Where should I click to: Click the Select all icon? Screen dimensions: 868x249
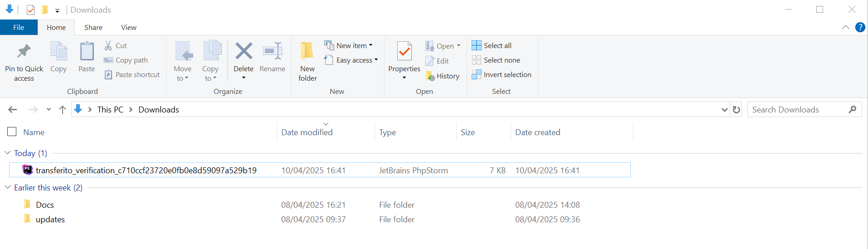tap(477, 45)
